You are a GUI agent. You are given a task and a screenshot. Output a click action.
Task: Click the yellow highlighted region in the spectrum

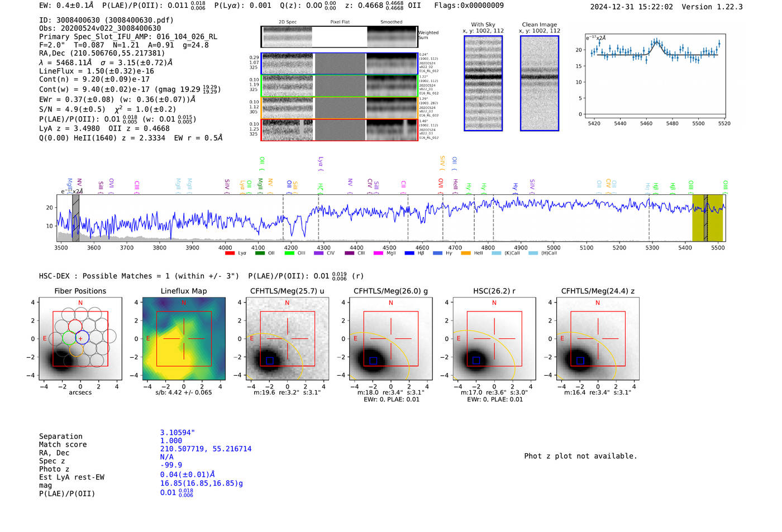(708, 218)
